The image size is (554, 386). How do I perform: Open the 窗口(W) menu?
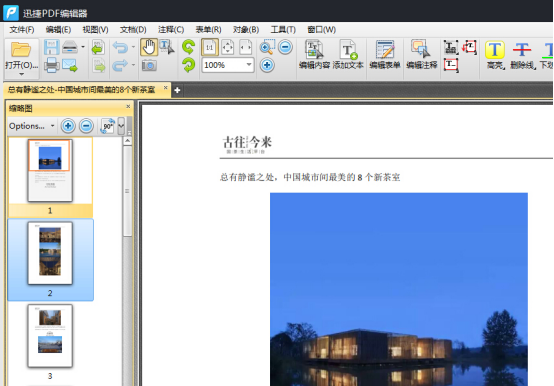click(x=322, y=30)
